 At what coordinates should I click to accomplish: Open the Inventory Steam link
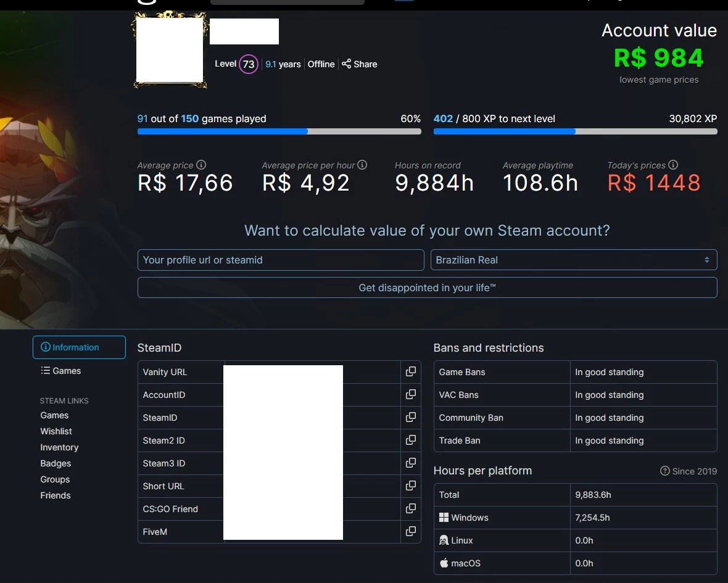[x=59, y=447]
